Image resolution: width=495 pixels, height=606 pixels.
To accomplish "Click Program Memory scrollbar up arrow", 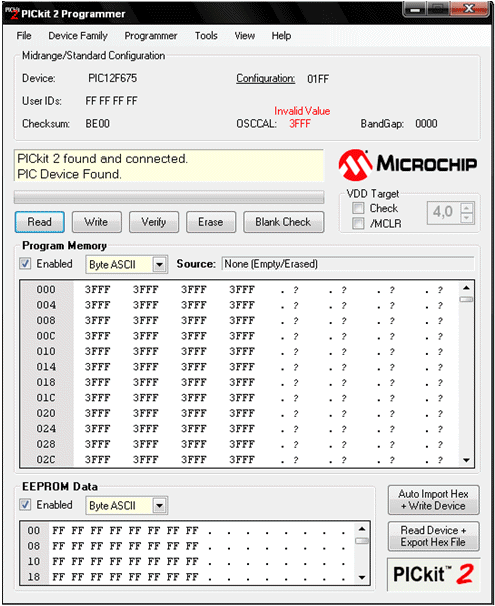I will point(466,288).
